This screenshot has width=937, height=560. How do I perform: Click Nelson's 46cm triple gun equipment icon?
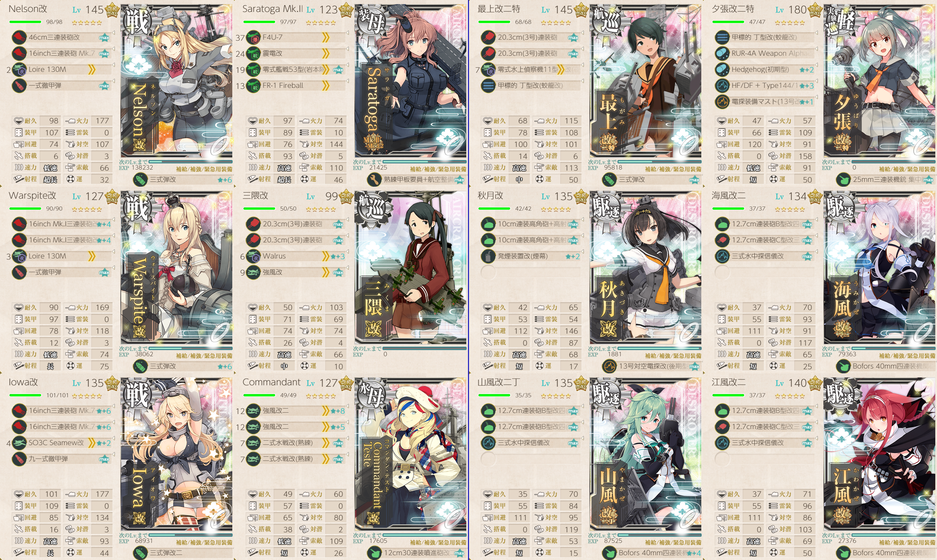[19, 37]
